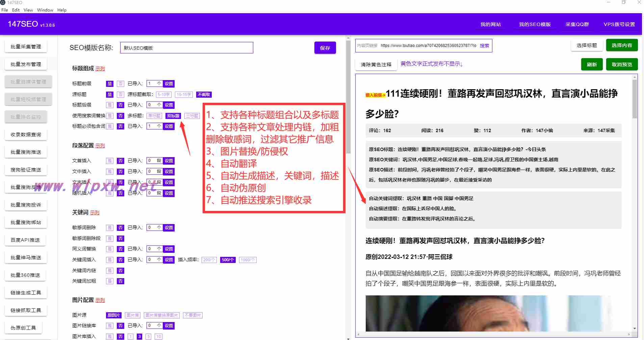Set 同义词替换 to 是
The image size is (644, 340).
pyautogui.click(x=110, y=249)
